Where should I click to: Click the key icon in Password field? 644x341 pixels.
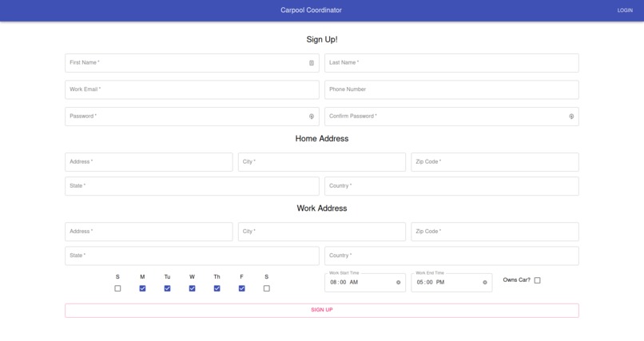[312, 117]
